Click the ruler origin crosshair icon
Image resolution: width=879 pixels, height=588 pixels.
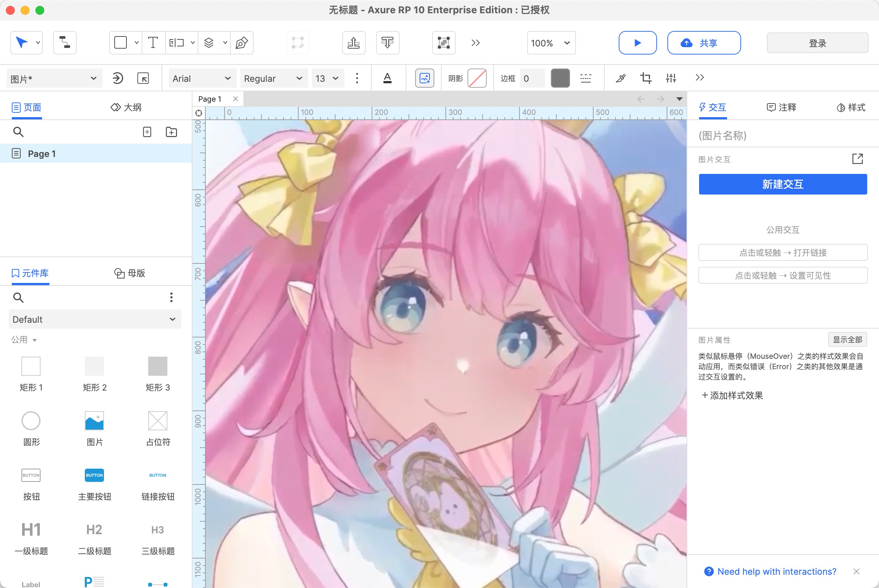point(199,113)
